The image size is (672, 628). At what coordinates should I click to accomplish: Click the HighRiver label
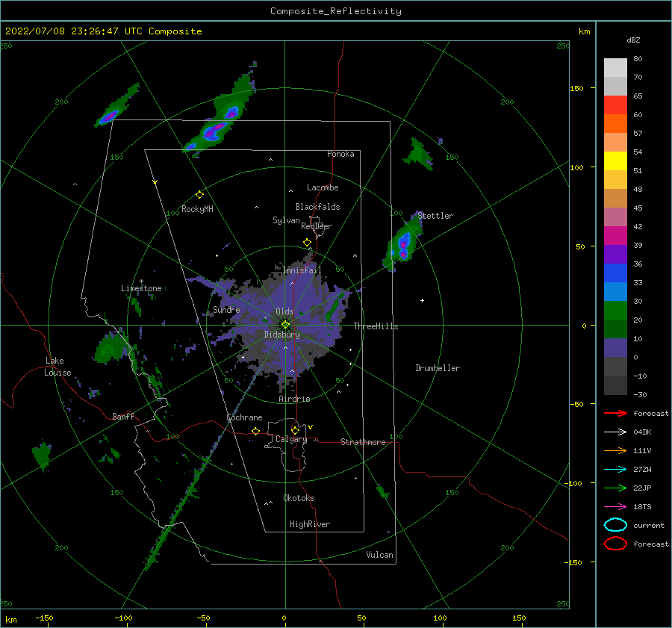(x=310, y=524)
